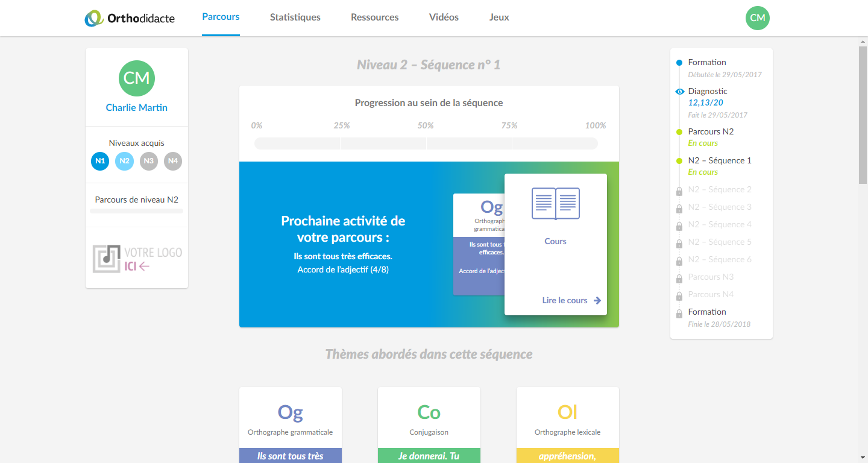Click the Orthodidacte logo

[x=130, y=18]
